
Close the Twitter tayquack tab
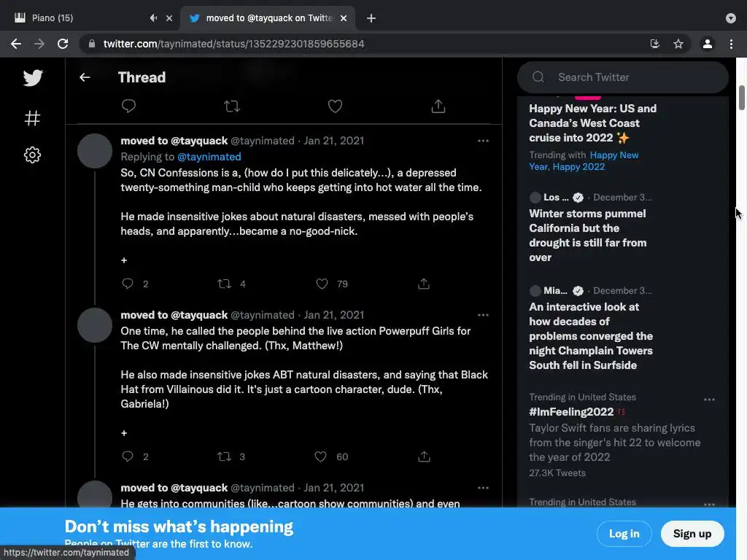344,18
